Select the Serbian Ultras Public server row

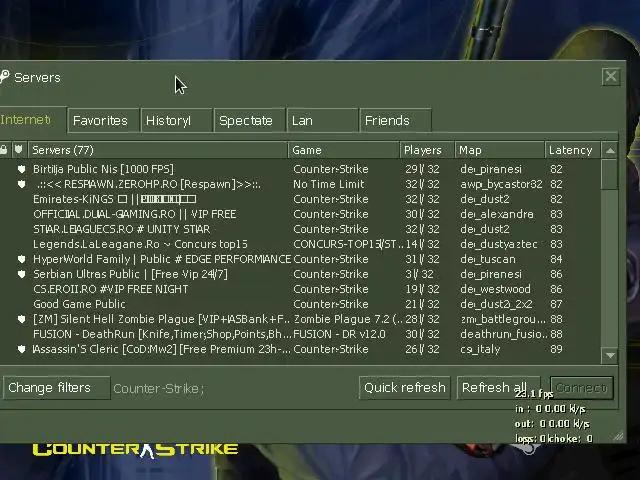pos(300,274)
